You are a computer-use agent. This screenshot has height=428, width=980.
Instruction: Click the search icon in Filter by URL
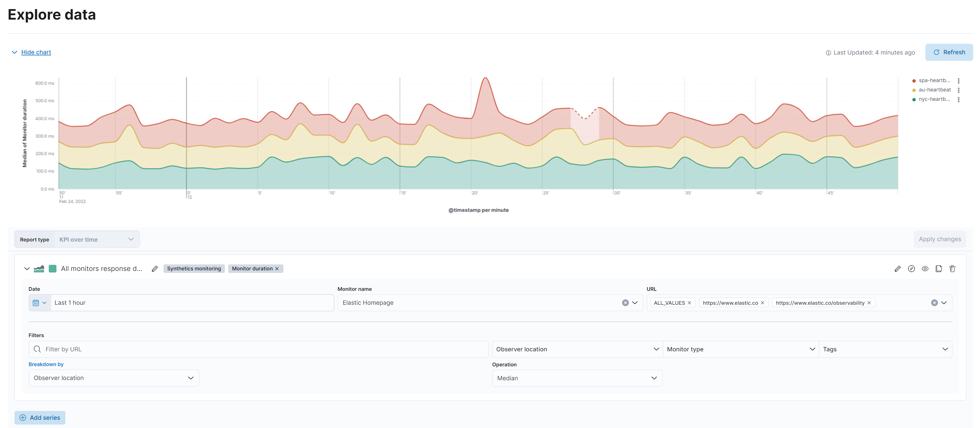coord(37,349)
